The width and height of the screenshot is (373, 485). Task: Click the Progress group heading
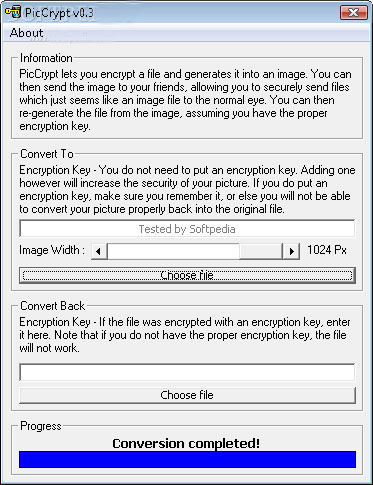(41, 426)
